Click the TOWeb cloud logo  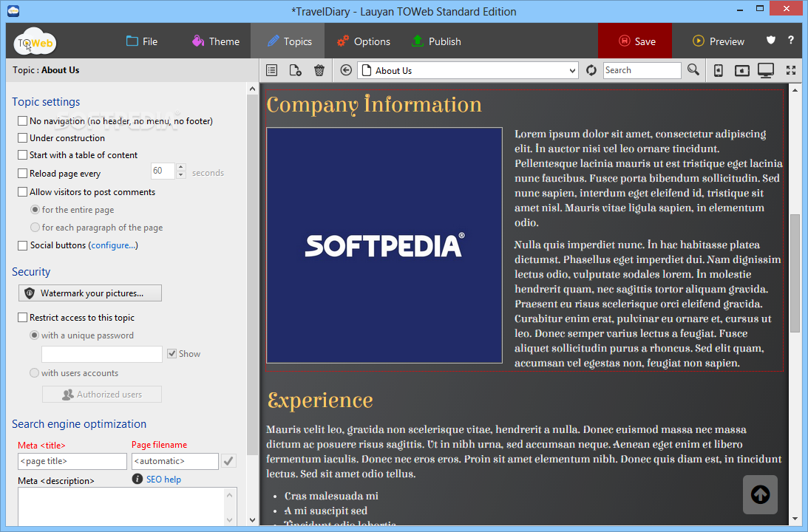35,41
